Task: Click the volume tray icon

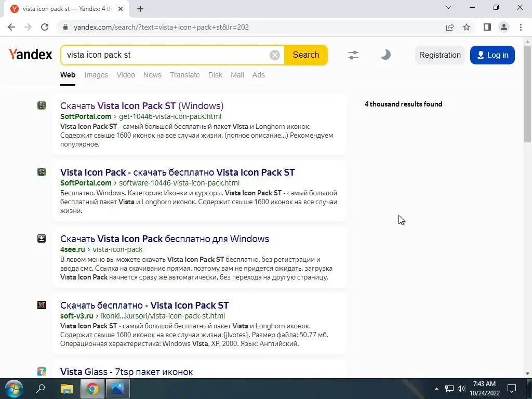Action: click(x=461, y=389)
